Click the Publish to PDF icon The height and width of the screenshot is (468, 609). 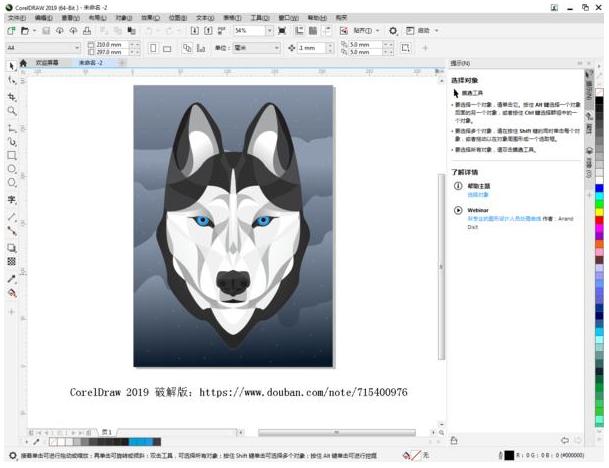[x=222, y=31]
